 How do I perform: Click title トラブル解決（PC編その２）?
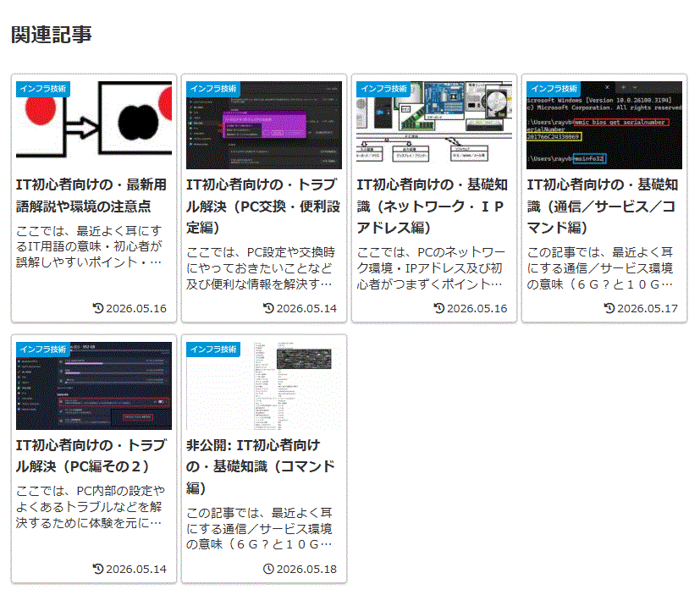91,455
